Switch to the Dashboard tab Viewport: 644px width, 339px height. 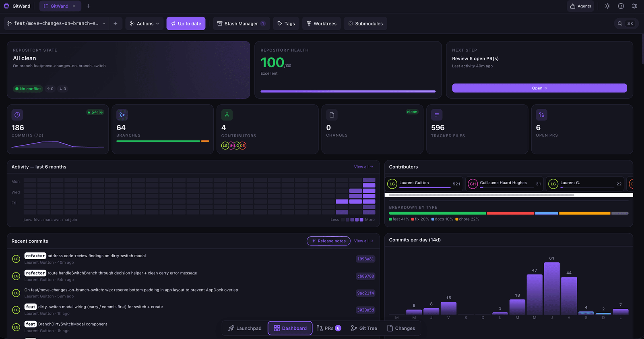click(290, 328)
